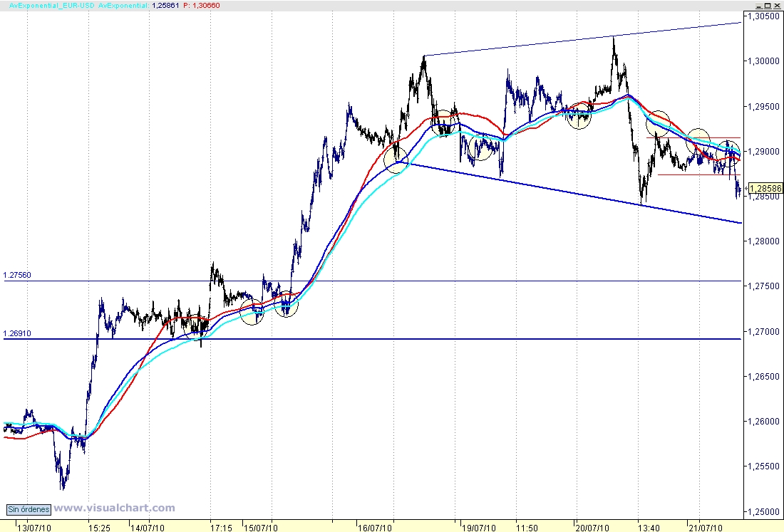Minimize the chart window
The width and height of the screenshot is (784, 532).
pyautogui.click(x=759, y=6)
